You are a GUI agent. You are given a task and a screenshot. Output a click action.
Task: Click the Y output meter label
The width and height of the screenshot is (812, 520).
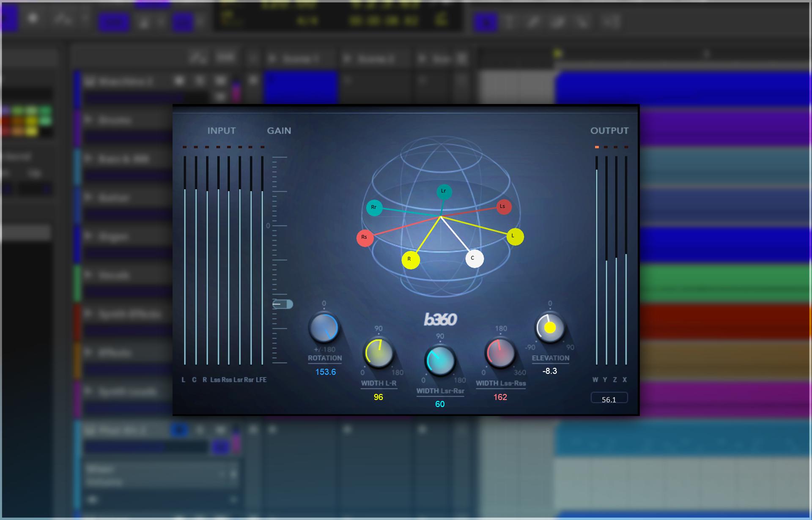click(605, 380)
